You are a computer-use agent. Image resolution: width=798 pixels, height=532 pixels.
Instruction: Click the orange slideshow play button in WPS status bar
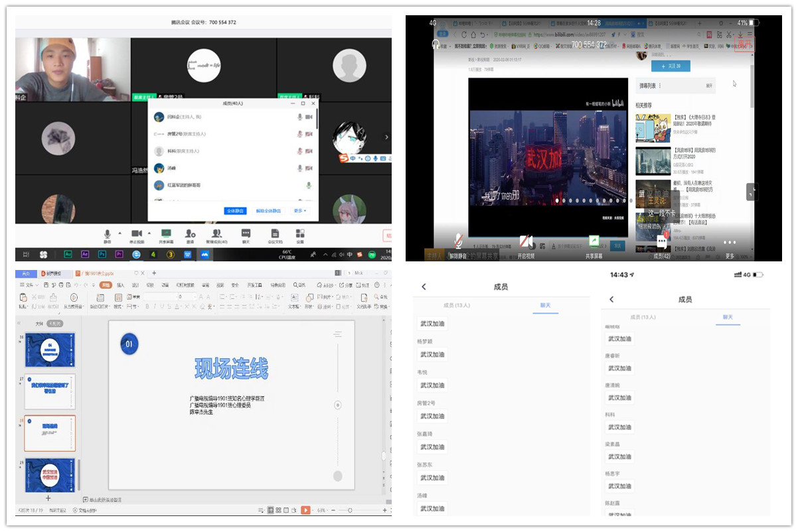[x=305, y=510]
